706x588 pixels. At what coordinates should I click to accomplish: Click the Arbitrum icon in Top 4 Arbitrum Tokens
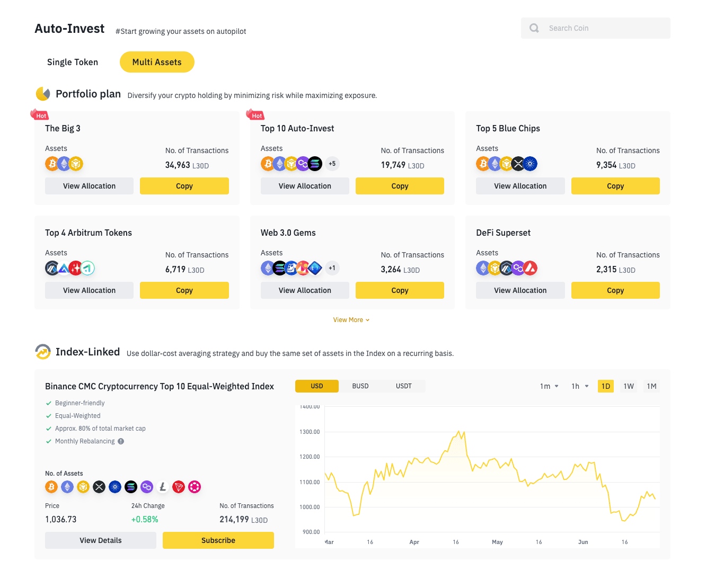coord(52,268)
